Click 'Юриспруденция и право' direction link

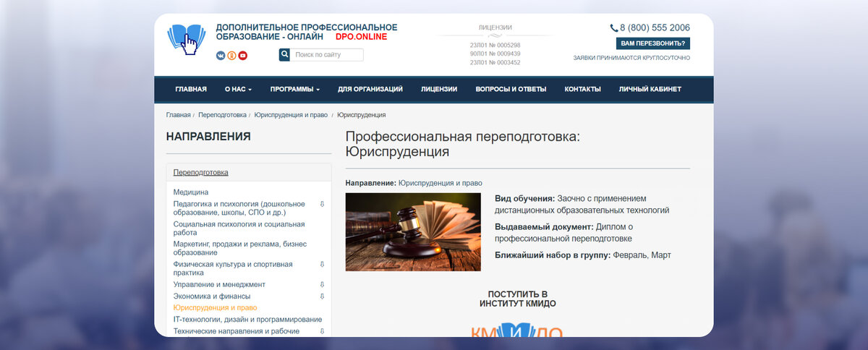pos(440,183)
